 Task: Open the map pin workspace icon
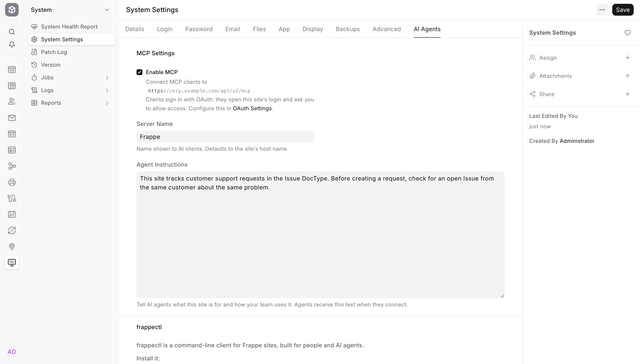tap(12, 247)
